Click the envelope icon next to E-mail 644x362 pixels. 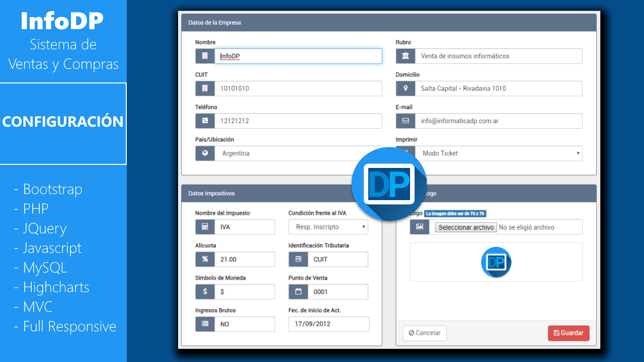[x=406, y=121]
